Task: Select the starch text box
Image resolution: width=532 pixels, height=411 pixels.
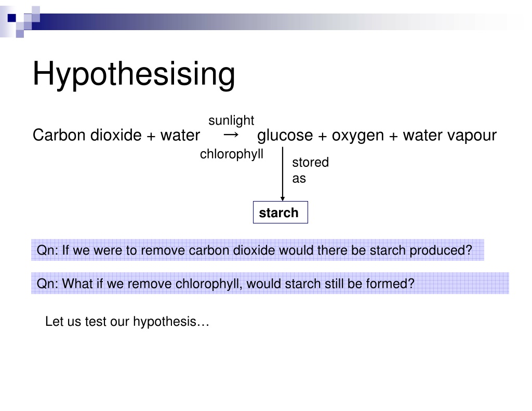Action: 280,213
